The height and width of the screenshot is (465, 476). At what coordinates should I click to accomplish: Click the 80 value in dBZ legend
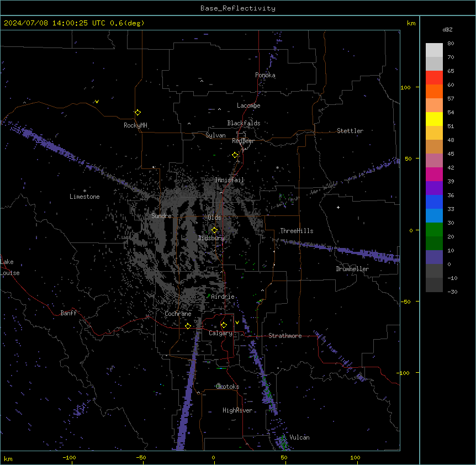pyautogui.click(x=451, y=44)
